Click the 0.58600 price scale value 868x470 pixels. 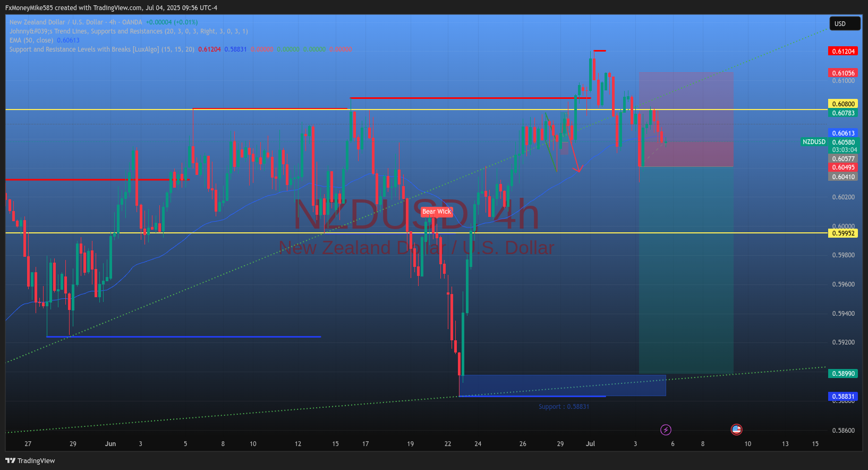(x=843, y=431)
